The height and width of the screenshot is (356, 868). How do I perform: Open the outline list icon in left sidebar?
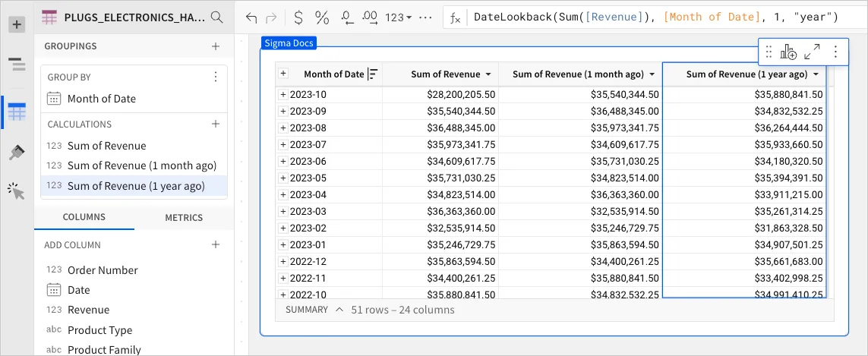click(17, 65)
